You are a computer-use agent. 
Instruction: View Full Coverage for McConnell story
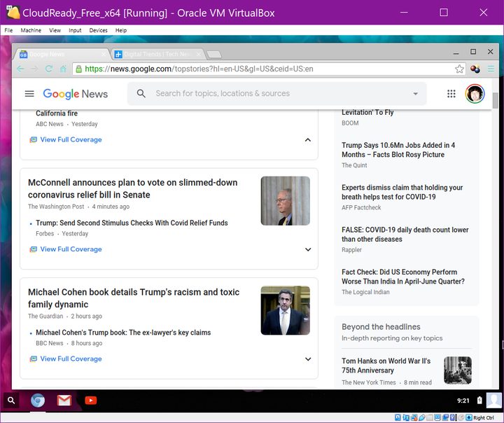tap(66, 249)
